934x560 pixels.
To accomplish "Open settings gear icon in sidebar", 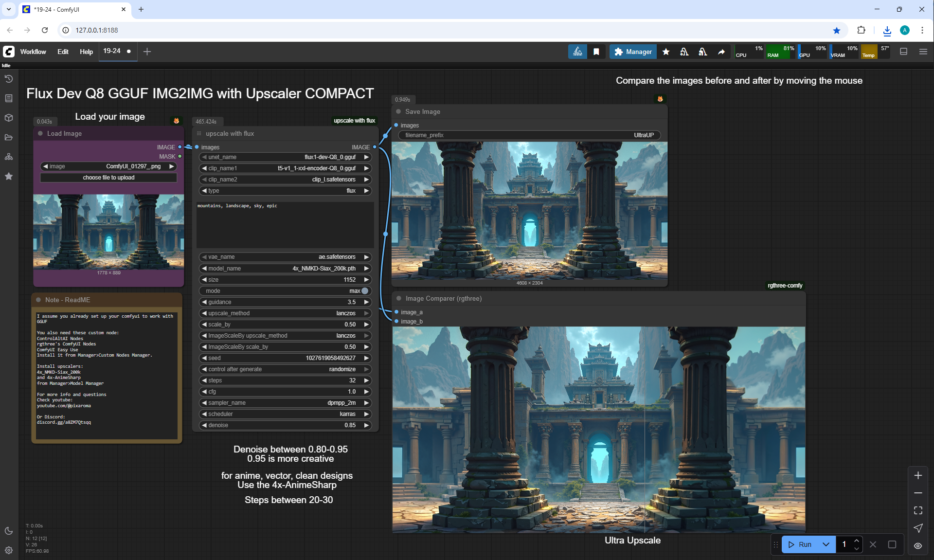I will pyautogui.click(x=9, y=550).
